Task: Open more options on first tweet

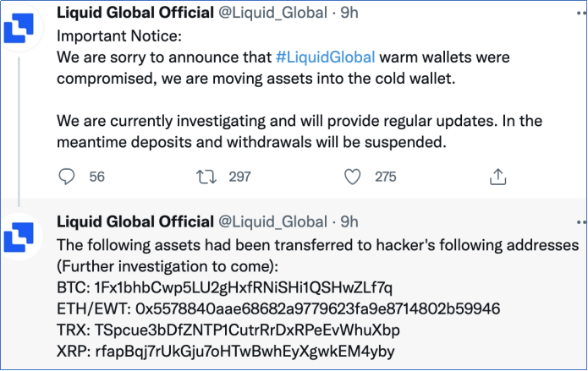Action: click(582, 14)
